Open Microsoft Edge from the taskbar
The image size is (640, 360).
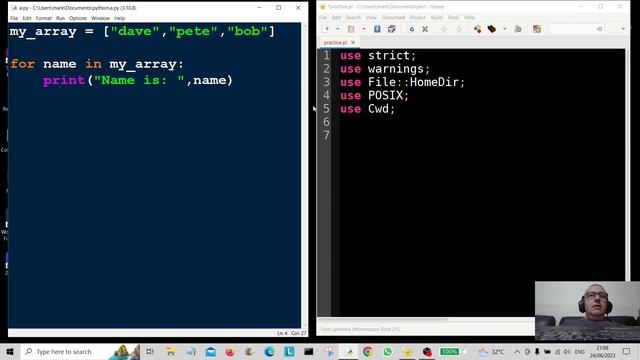(269, 351)
